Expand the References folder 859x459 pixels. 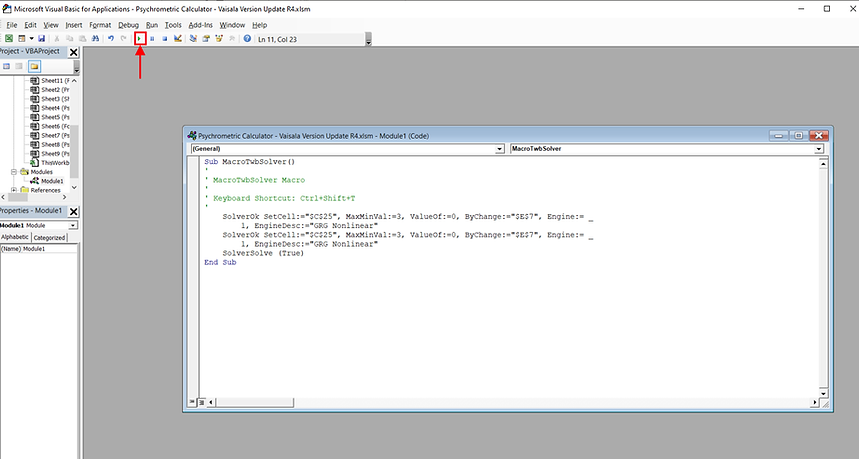pyautogui.click(x=14, y=190)
